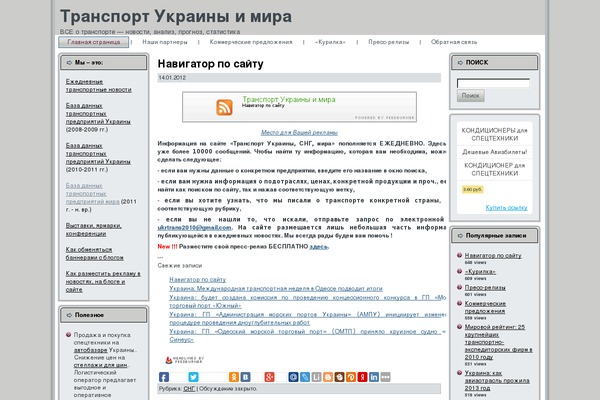Viewport: 600px width, 400px height.
Task: Open Мировой рейтинг 25 крупнейших фирм entry
Action: [498, 342]
